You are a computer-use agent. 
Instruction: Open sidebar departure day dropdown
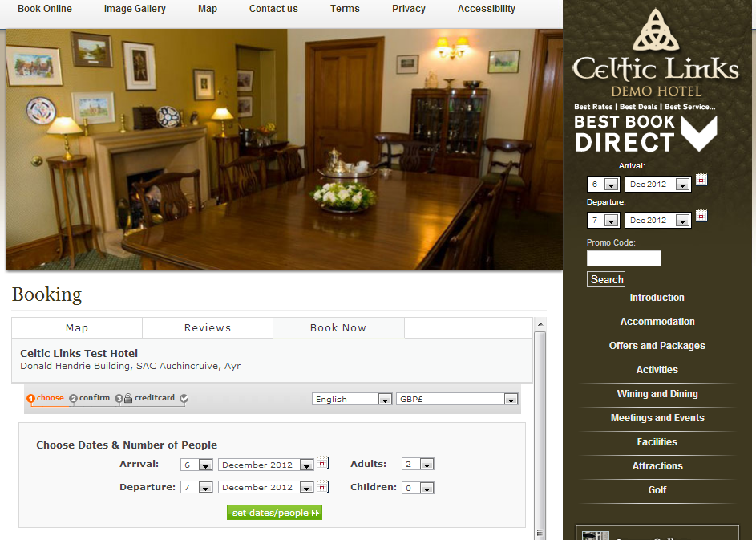[x=603, y=220]
